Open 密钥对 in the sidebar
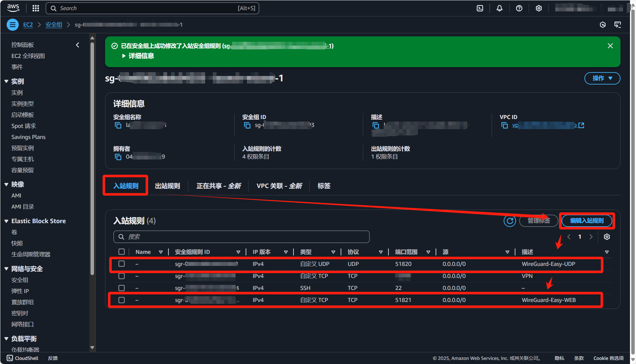Screen dimensions: 636x364 tap(20, 313)
